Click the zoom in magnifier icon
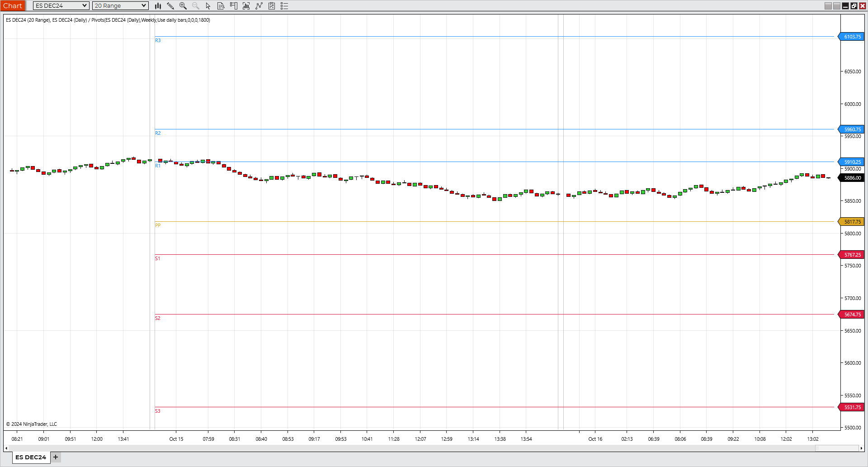The height and width of the screenshot is (467, 868). click(183, 6)
